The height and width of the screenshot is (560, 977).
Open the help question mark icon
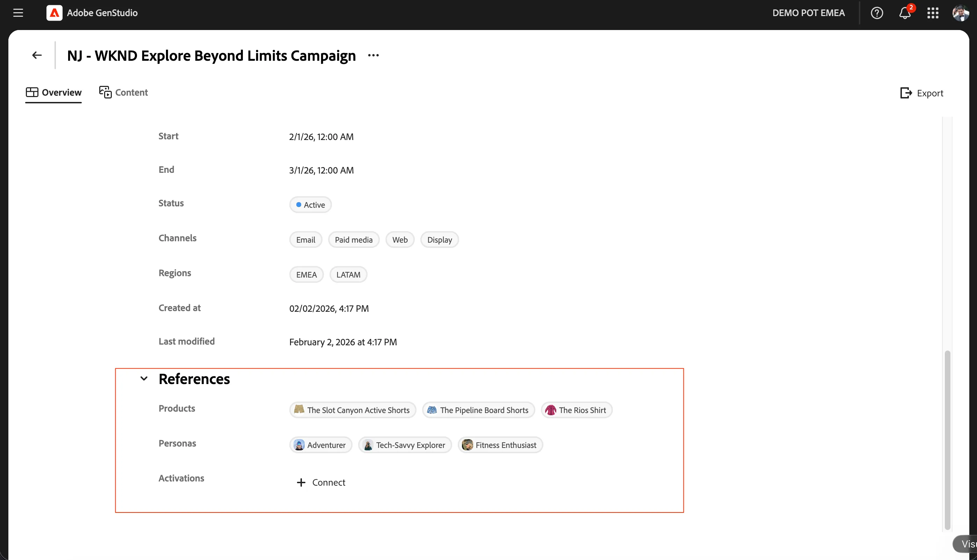click(876, 13)
